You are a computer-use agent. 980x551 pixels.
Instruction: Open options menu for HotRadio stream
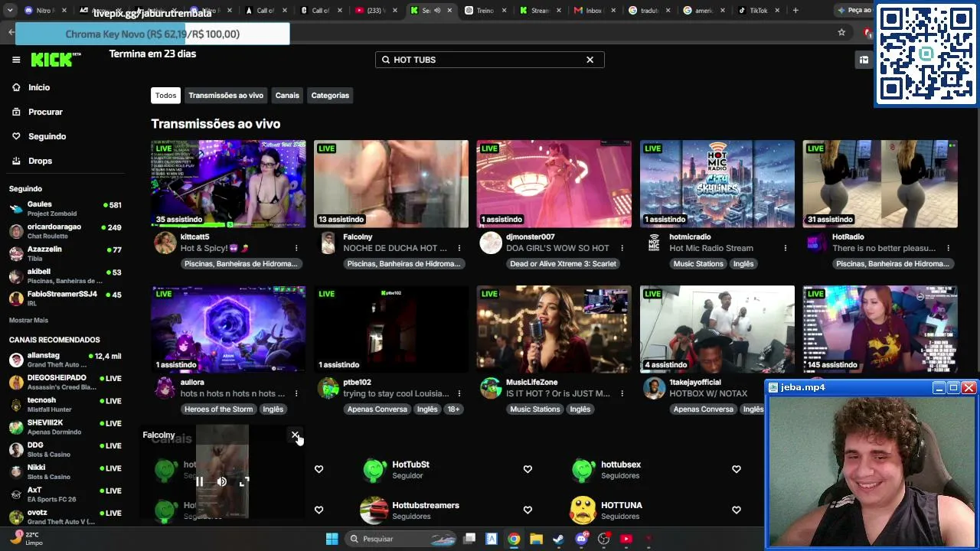(949, 248)
